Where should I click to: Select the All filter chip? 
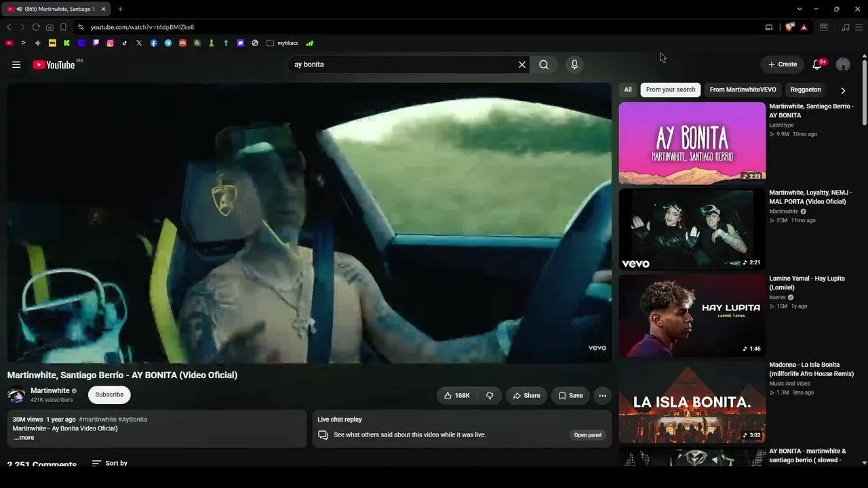[628, 89]
